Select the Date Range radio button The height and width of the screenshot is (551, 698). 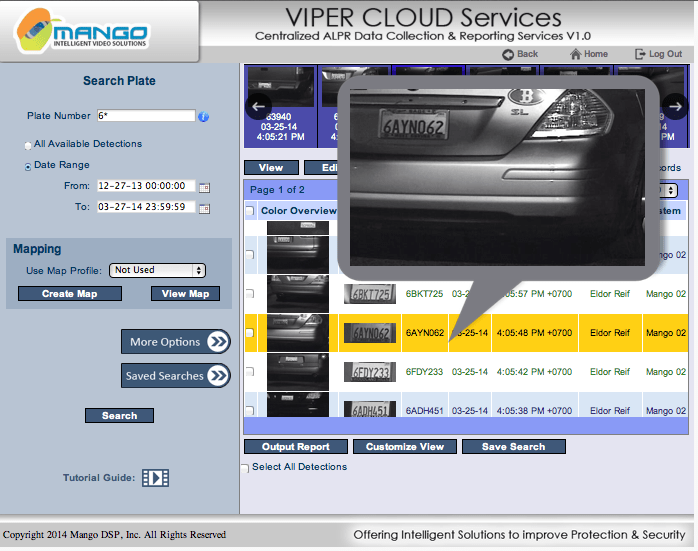tap(28, 166)
